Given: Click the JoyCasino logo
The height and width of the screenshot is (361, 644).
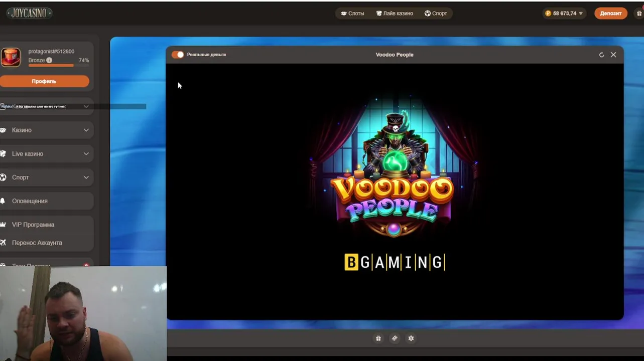Looking at the screenshot, I should 29,14.
